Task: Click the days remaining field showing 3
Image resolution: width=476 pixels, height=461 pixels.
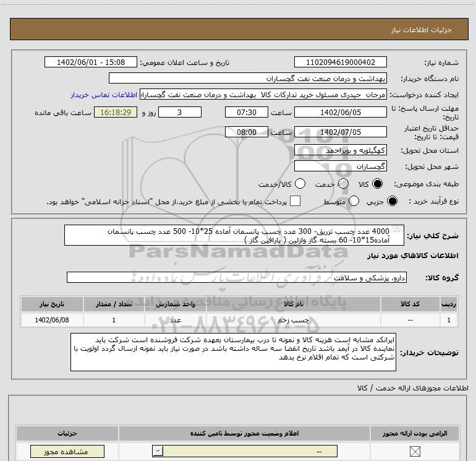Action: (x=180, y=112)
